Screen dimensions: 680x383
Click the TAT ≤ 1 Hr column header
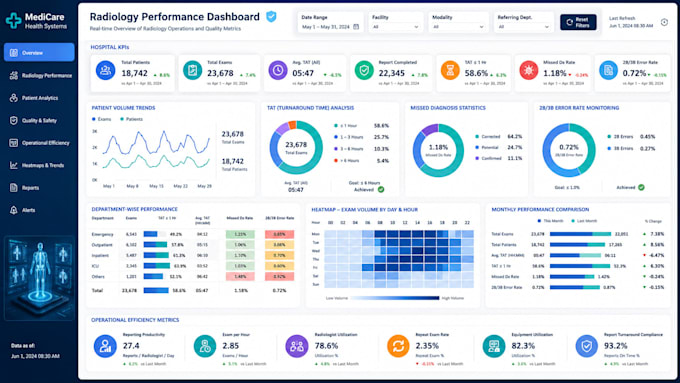[167, 218]
